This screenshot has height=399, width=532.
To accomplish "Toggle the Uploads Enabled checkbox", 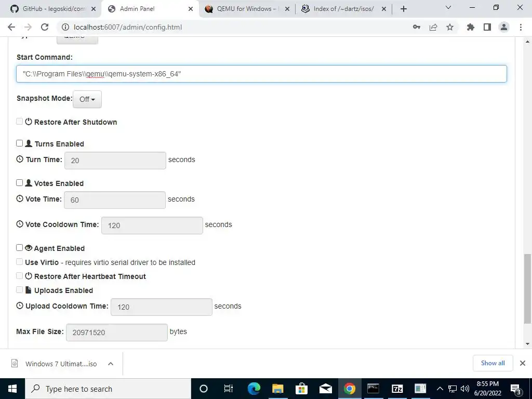I will click(x=19, y=290).
